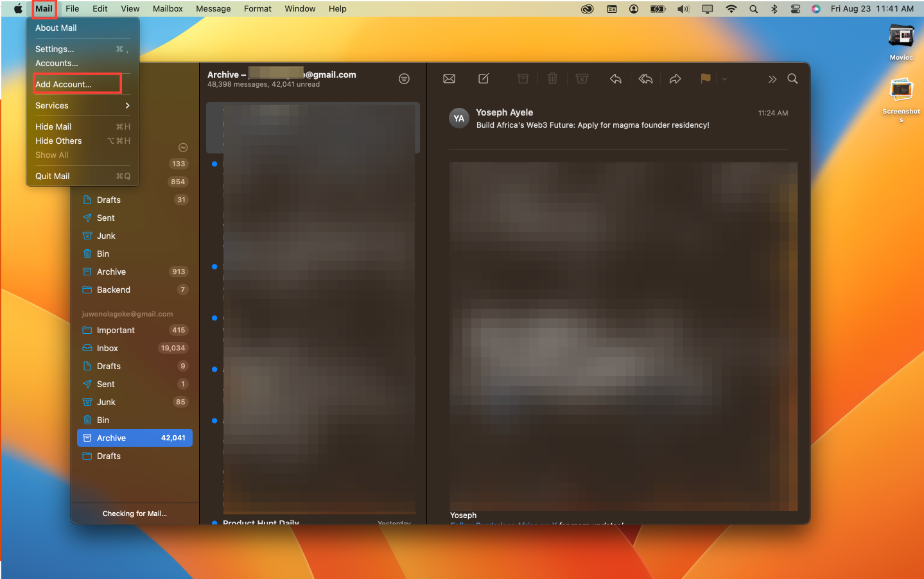Expand the Services submenu
Image resolution: width=924 pixels, height=579 pixels.
[x=82, y=105]
